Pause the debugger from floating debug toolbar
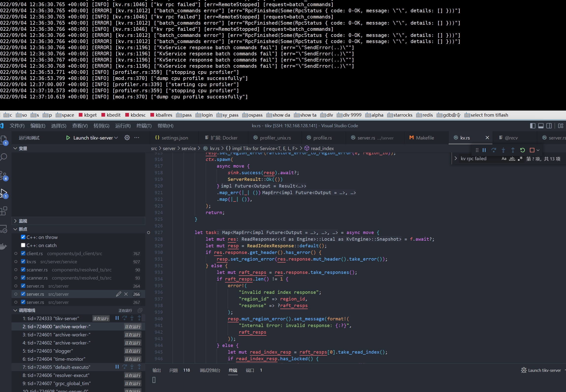The image size is (566, 392). 484,150
